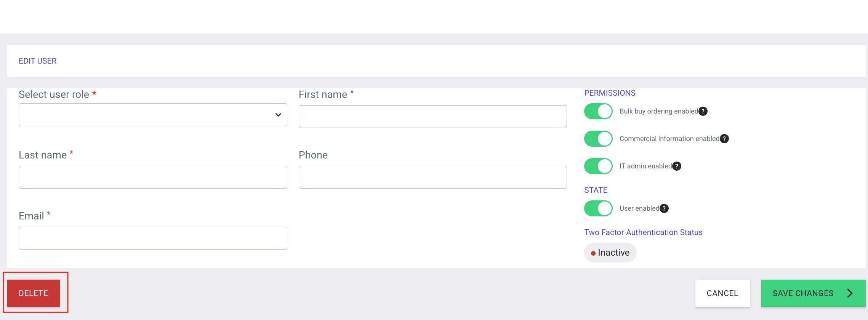This screenshot has width=868, height=320.
Task: Disable Commercial information enabled switch
Action: (x=598, y=139)
